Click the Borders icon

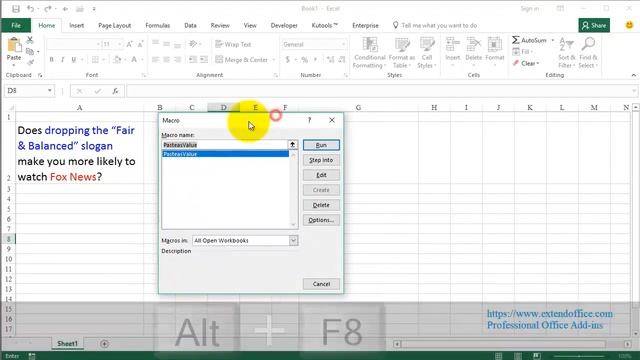[x=95, y=60]
